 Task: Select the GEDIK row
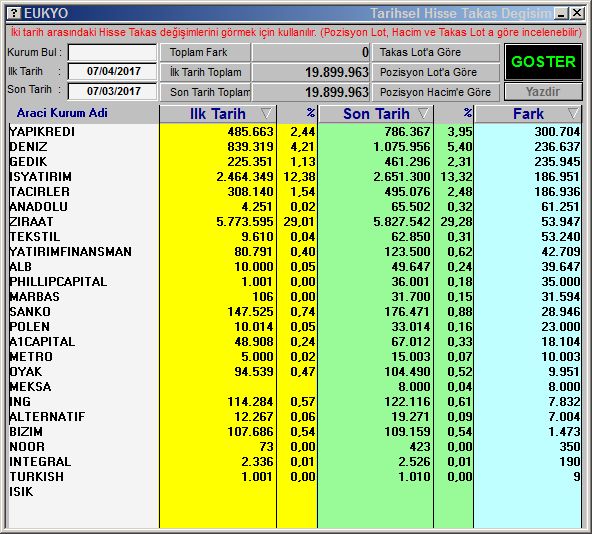point(294,162)
